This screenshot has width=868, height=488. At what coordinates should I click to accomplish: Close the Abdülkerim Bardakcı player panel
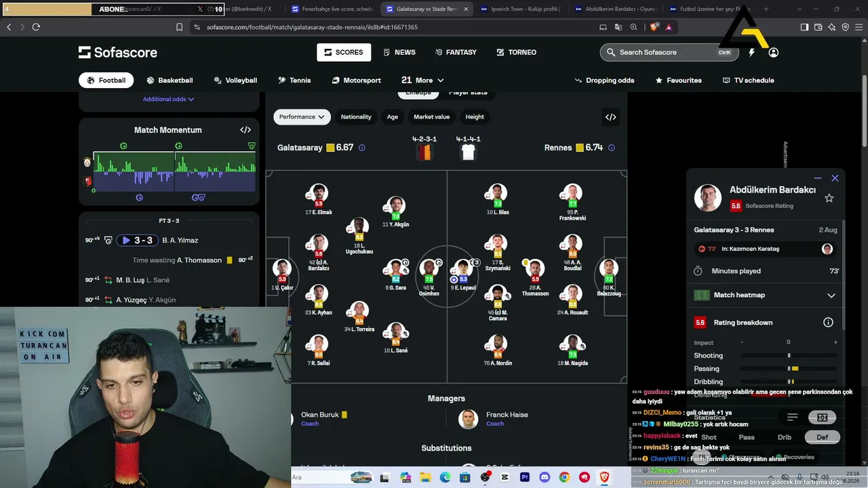(835, 178)
